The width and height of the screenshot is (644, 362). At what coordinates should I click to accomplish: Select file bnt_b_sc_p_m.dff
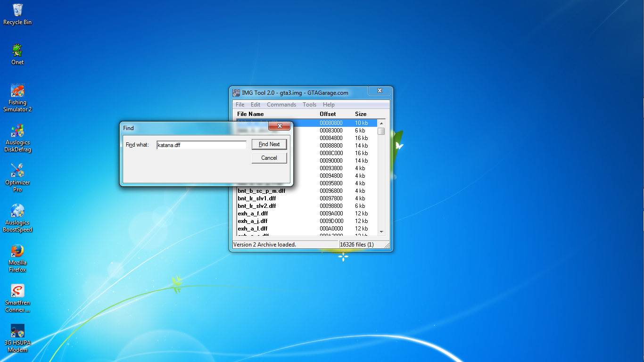click(x=261, y=191)
